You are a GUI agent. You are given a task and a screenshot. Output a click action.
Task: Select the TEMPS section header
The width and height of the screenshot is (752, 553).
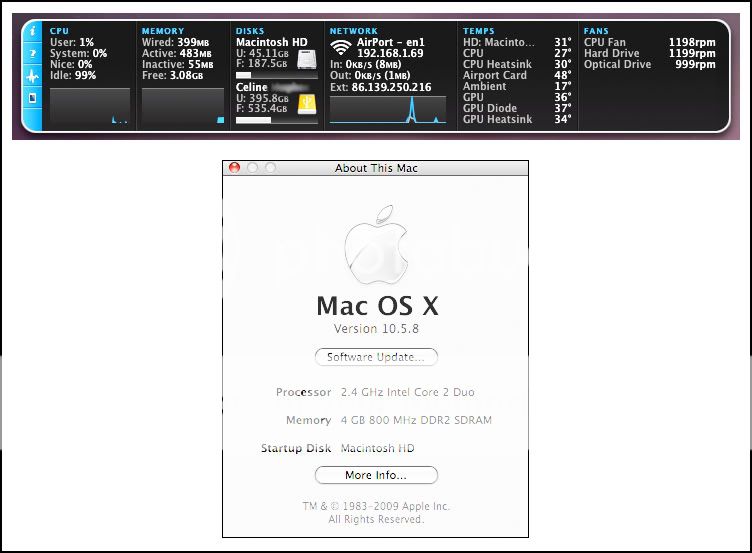tap(479, 31)
